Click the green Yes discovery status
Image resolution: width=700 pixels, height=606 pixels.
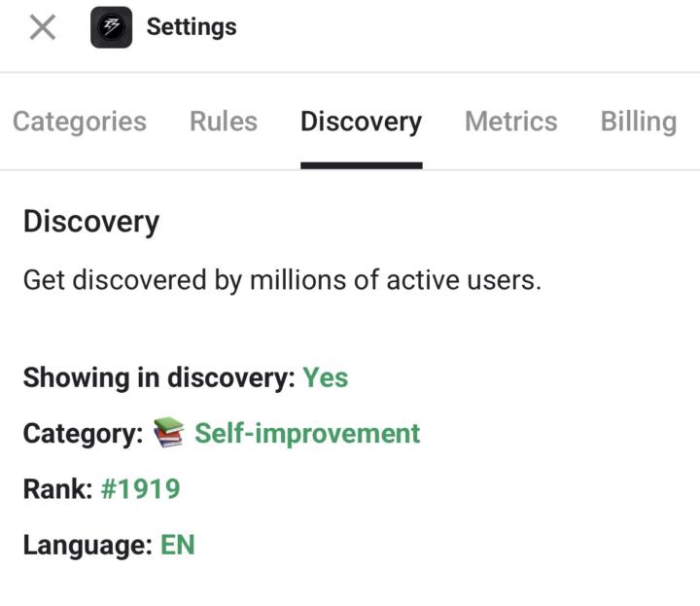pos(325,377)
